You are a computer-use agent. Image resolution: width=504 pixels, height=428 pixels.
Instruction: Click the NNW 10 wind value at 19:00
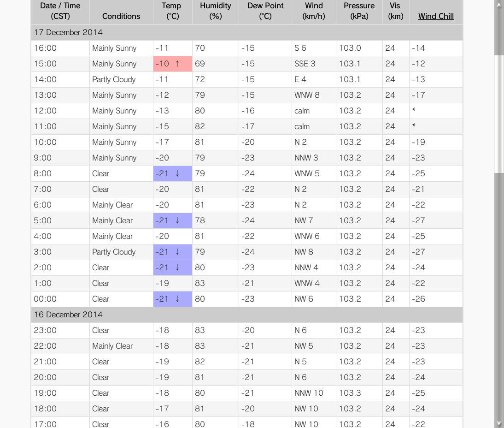pos(309,393)
